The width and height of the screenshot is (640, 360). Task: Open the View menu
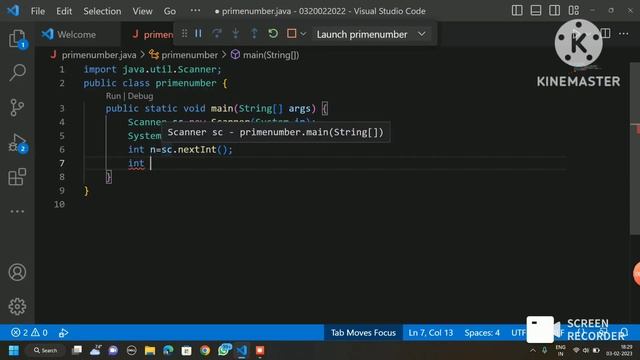tap(142, 11)
